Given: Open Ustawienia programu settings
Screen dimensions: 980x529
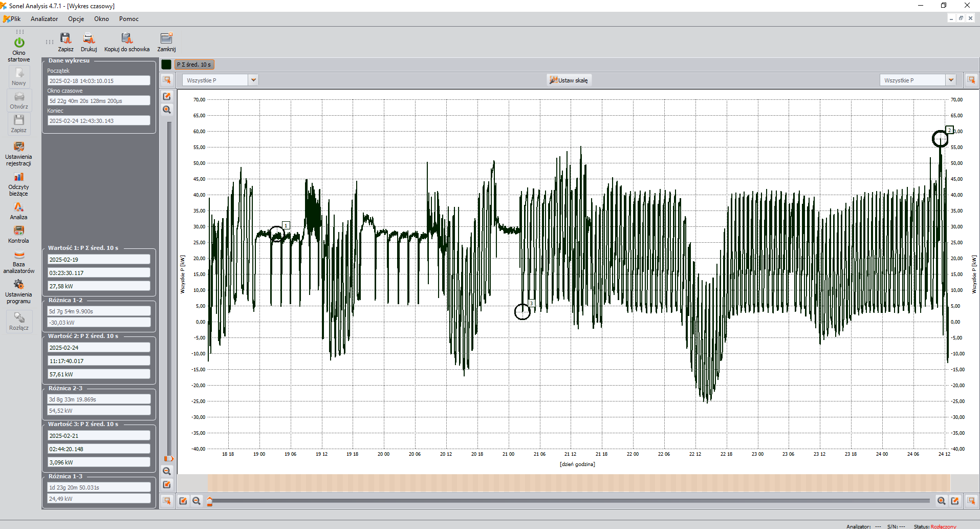Looking at the screenshot, I should pyautogui.click(x=19, y=285).
